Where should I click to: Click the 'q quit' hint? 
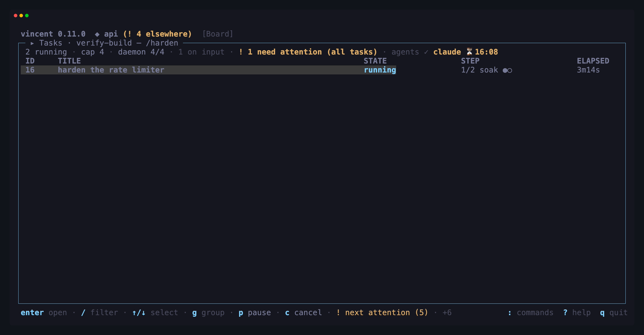pyautogui.click(x=614, y=312)
